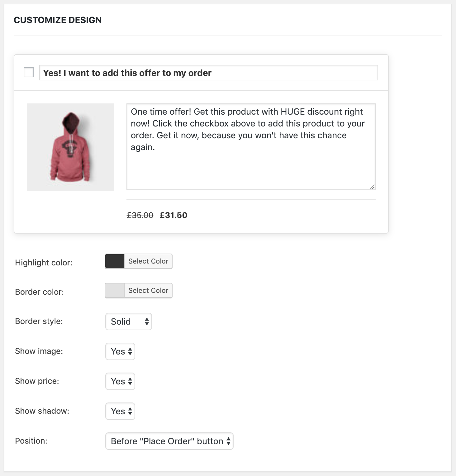The image size is (456, 476).
Task: Click the Show shadow label text
Action: (x=42, y=411)
